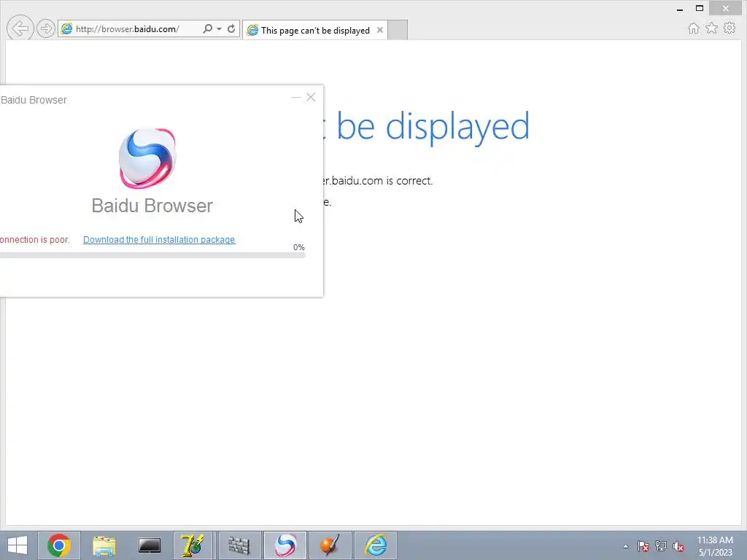Image resolution: width=747 pixels, height=560 pixels.
Task: Click the Internet Explorer forward arrow button
Action: pyautogui.click(x=46, y=29)
